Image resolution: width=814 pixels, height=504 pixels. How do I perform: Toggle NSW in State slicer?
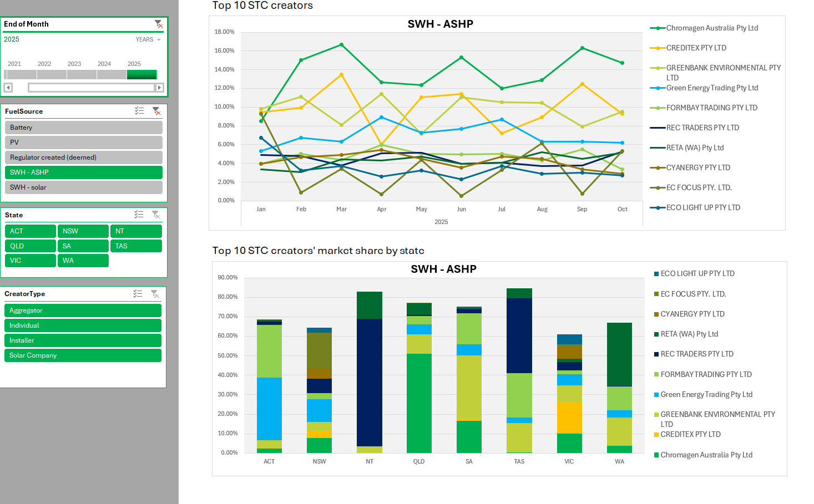click(83, 231)
